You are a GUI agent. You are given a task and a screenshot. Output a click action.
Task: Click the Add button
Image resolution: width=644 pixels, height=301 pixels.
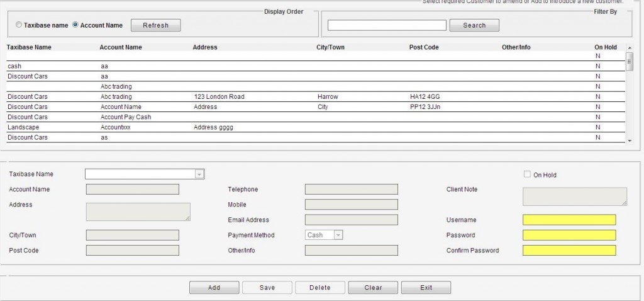tap(214, 287)
